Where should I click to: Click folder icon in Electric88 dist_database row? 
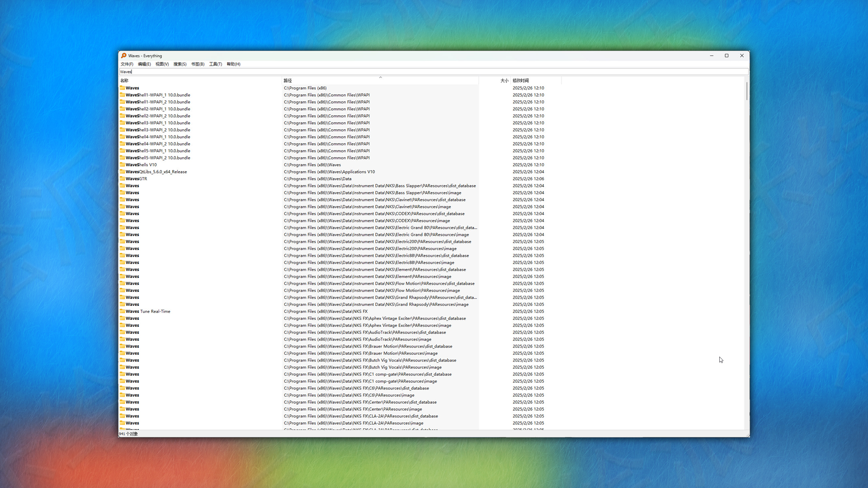pyautogui.click(x=122, y=256)
